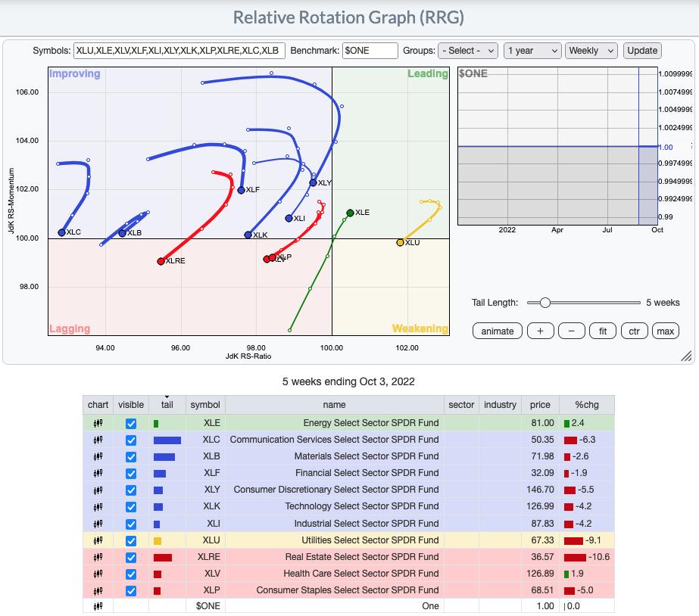Click the resize handle at panel corner
Image resolution: width=699 pixels, height=616 pixels.
pos(687,356)
